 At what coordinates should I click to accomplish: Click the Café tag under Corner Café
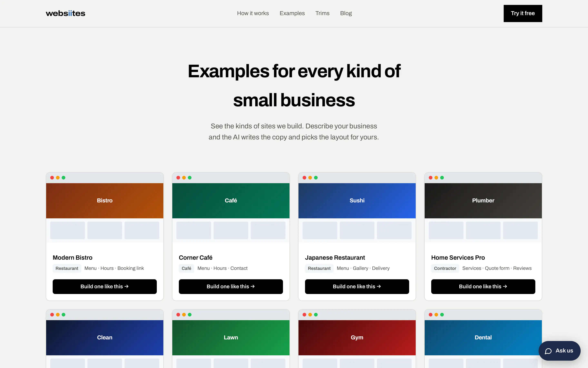click(x=186, y=268)
